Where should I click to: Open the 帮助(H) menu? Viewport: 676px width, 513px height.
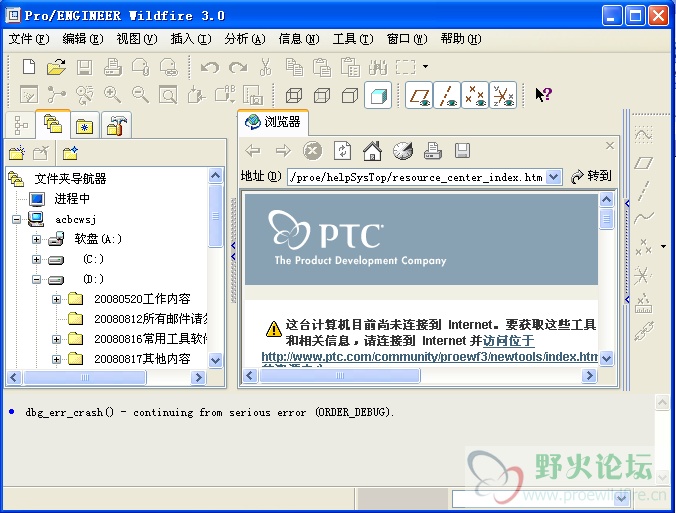(x=460, y=39)
